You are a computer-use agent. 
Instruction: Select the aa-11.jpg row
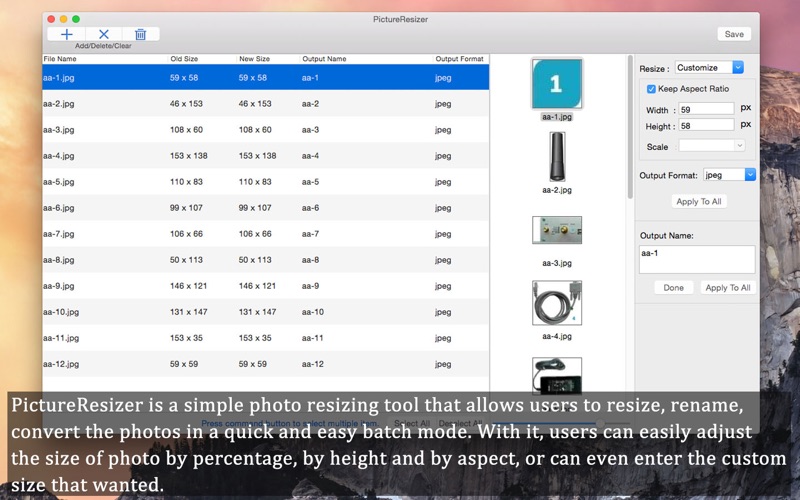coord(265,338)
